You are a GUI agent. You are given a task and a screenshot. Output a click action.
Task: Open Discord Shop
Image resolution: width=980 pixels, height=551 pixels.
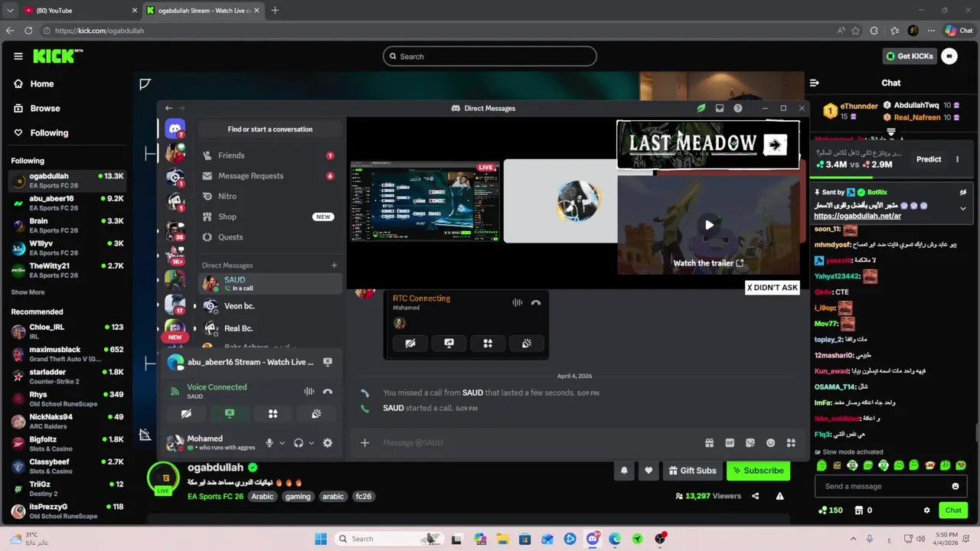(x=269, y=217)
